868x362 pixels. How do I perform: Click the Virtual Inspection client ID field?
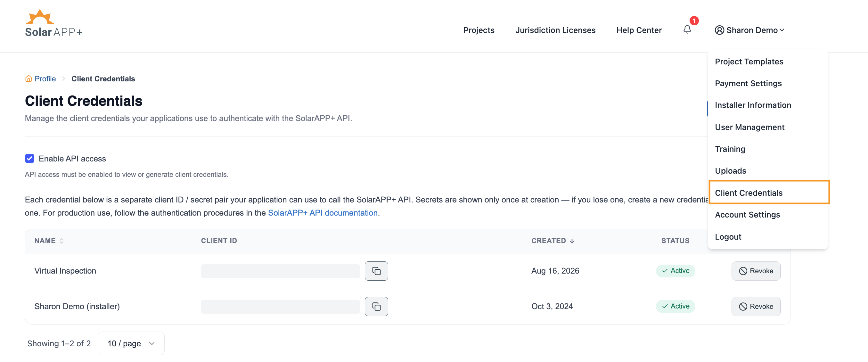pyautogui.click(x=280, y=271)
